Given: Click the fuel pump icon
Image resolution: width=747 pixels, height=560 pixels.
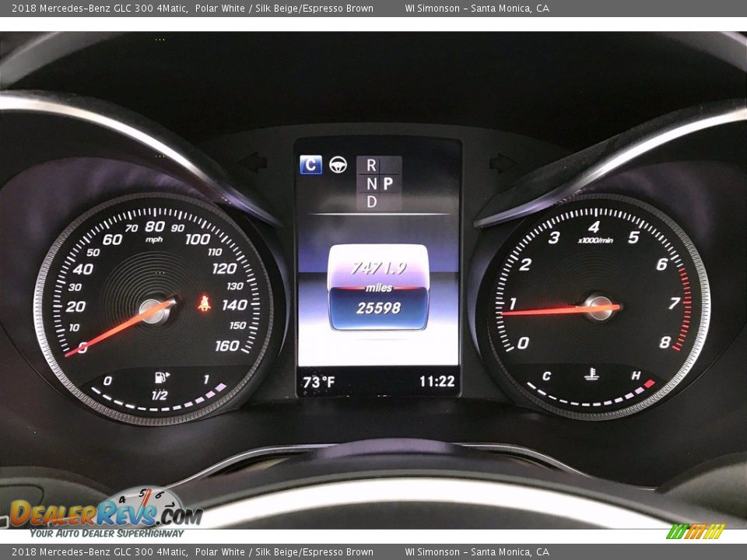Looking at the screenshot, I should (x=162, y=377).
